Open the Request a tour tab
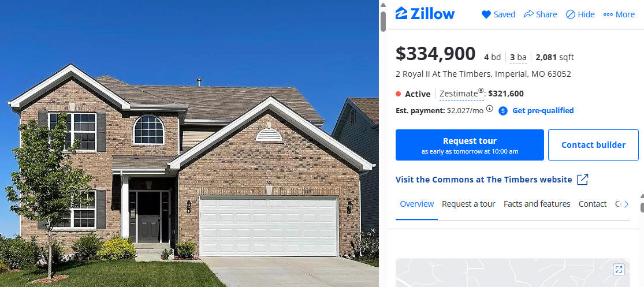The width and height of the screenshot is (644, 287). click(x=468, y=204)
